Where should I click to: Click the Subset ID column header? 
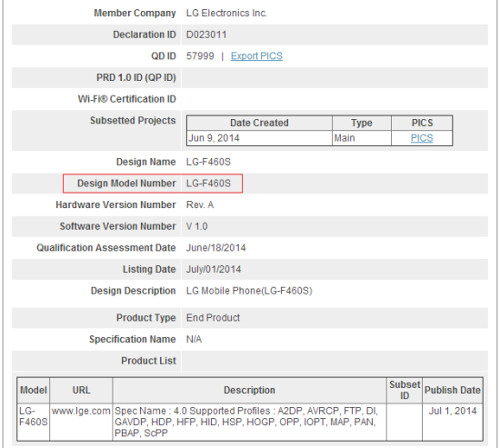404,390
